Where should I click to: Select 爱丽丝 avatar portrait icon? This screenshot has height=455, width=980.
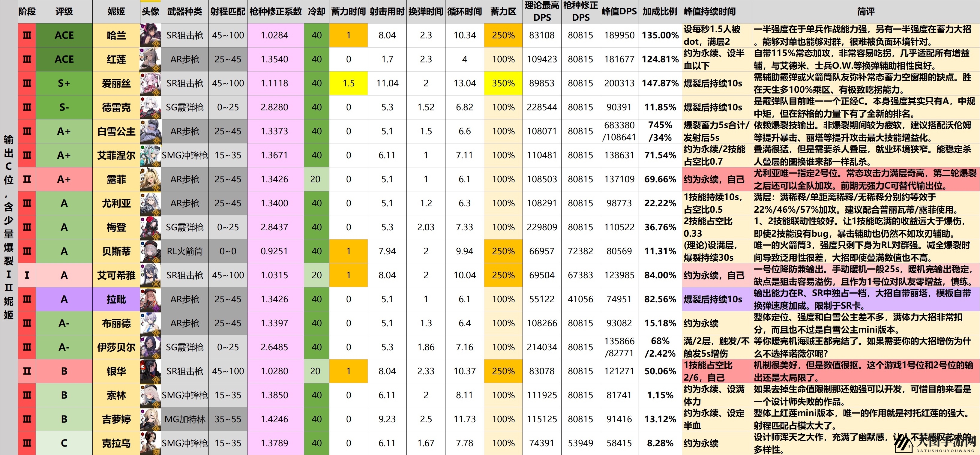tap(150, 83)
